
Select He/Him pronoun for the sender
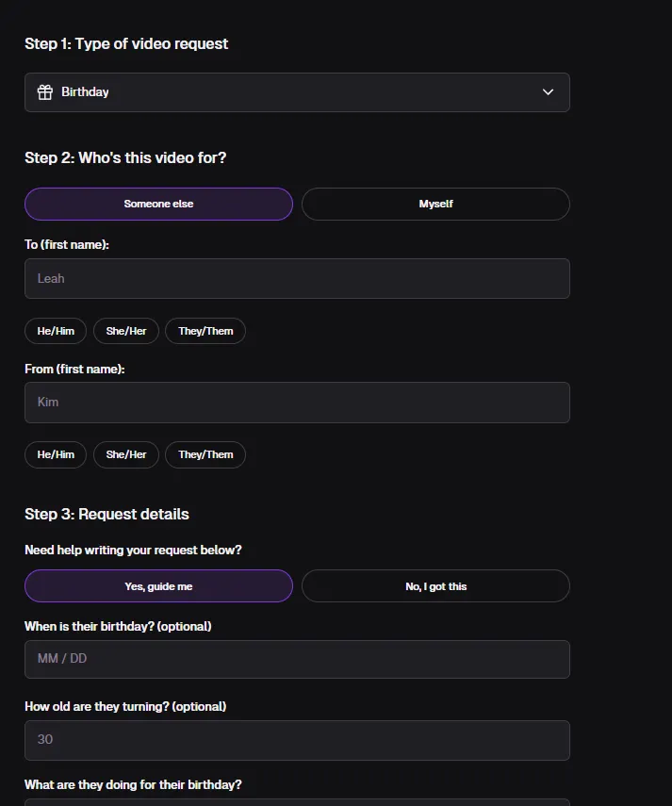pyautogui.click(x=56, y=454)
